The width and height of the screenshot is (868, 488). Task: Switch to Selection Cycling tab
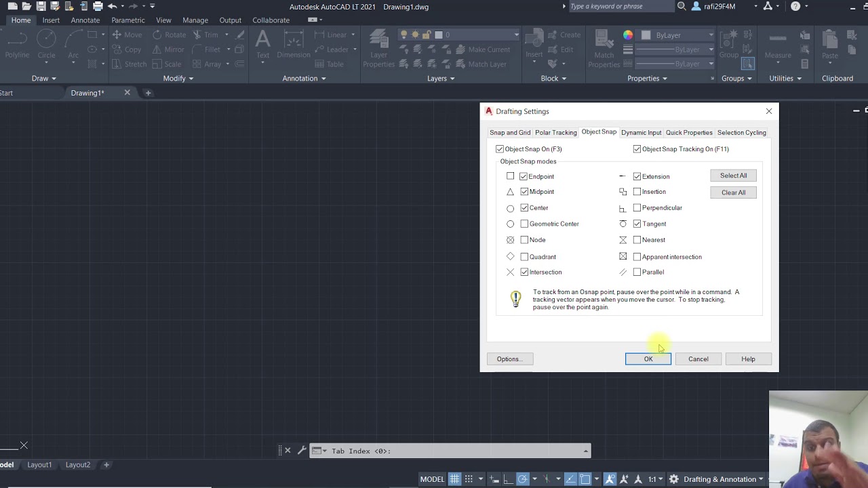click(742, 133)
